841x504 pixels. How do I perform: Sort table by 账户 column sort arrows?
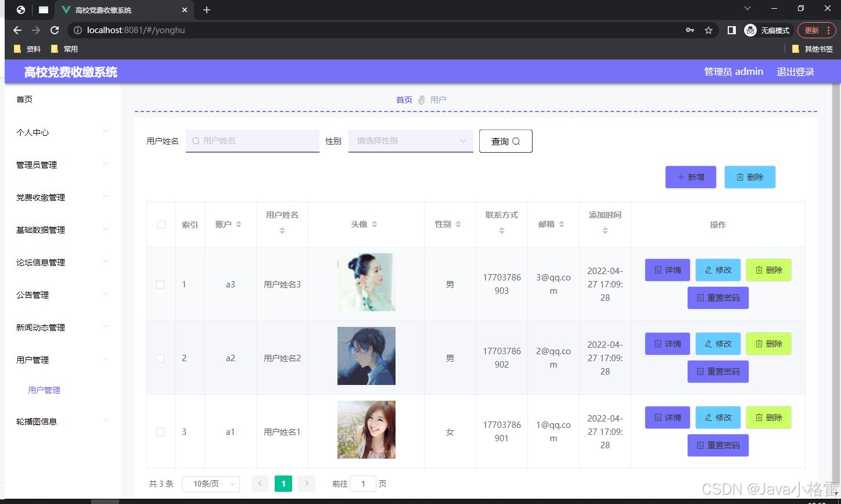pos(239,225)
